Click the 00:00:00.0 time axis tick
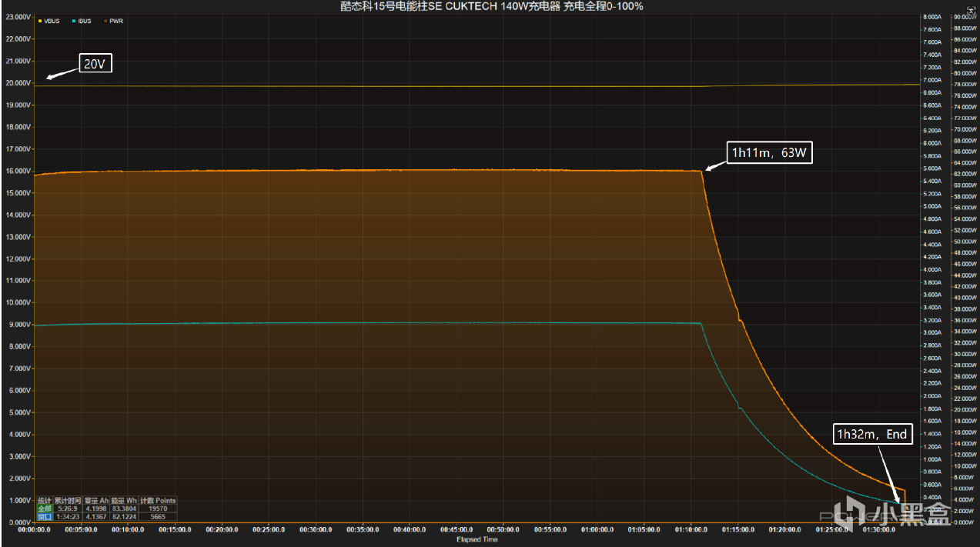The image size is (980, 547). [x=35, y=529]
